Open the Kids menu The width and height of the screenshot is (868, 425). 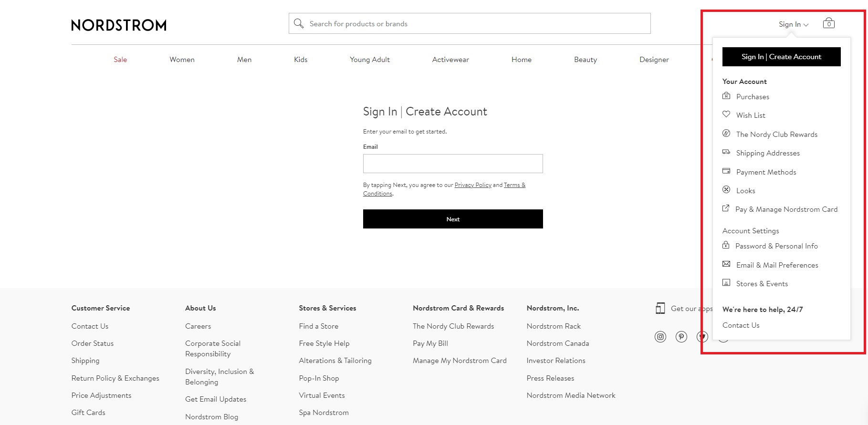[x=301, y=60]
